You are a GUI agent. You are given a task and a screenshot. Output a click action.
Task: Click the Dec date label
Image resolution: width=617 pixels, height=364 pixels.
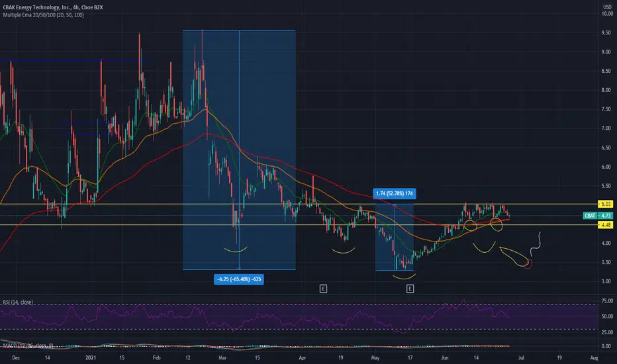[16, 357]
